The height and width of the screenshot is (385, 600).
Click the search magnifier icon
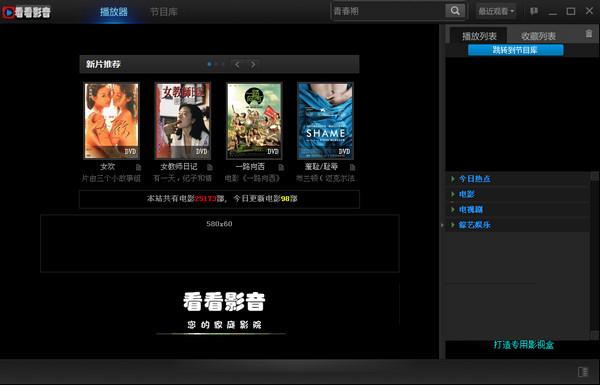point(455,11)
